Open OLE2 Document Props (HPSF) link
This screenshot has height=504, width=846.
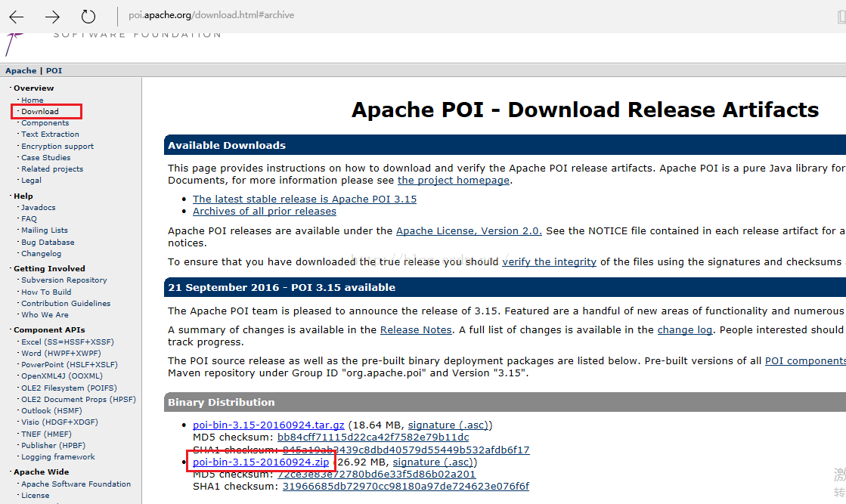tap(78, 400)
